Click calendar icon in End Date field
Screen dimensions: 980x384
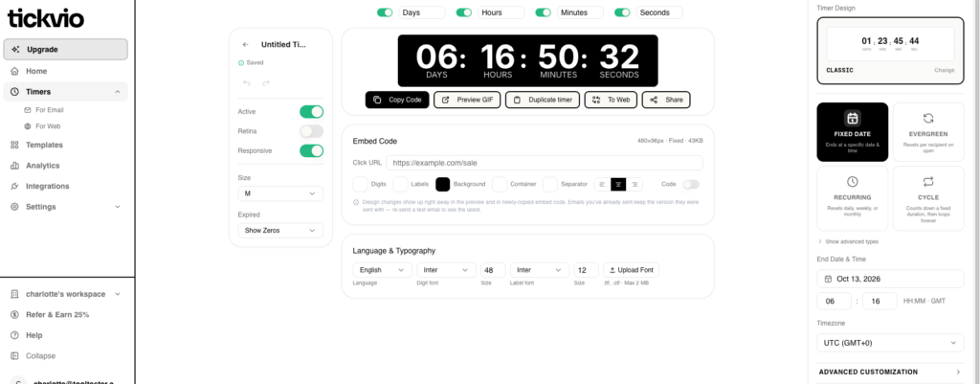coord(828,279)
